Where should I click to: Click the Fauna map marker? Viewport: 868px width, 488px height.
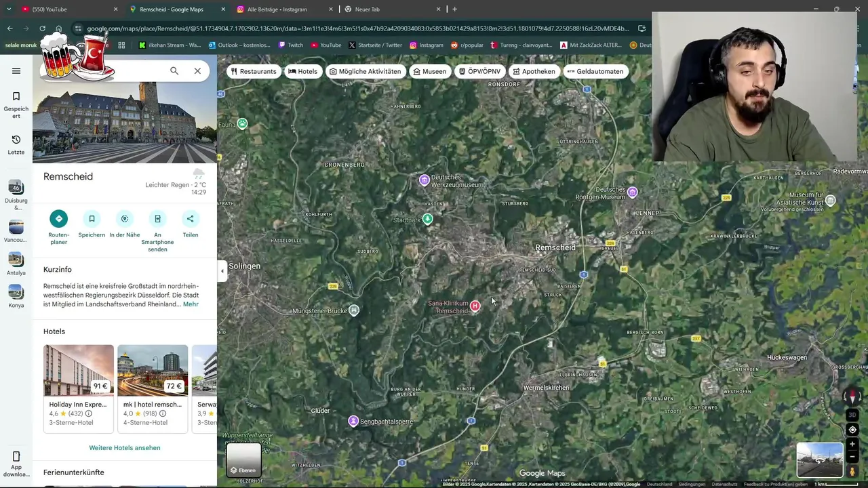(242, 123)
